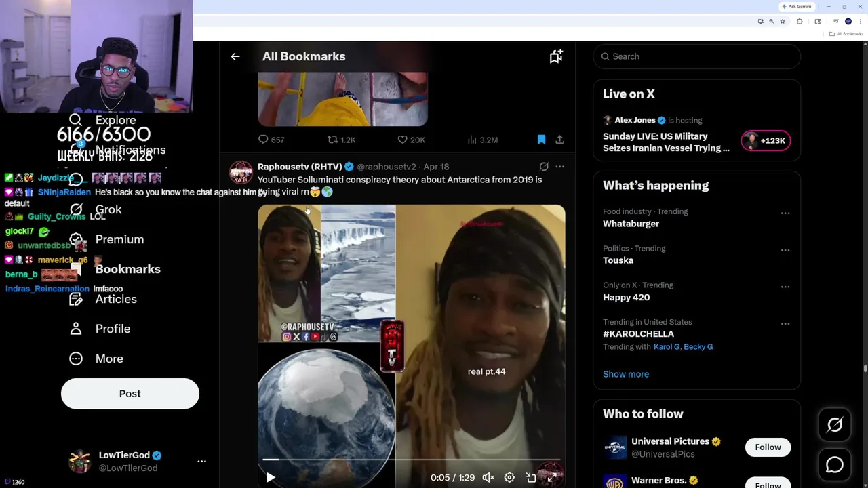Open Chrome's All Bookmarks folder
Image resolution: width=868 pixels, height=488 pixels.
(846, 34)
